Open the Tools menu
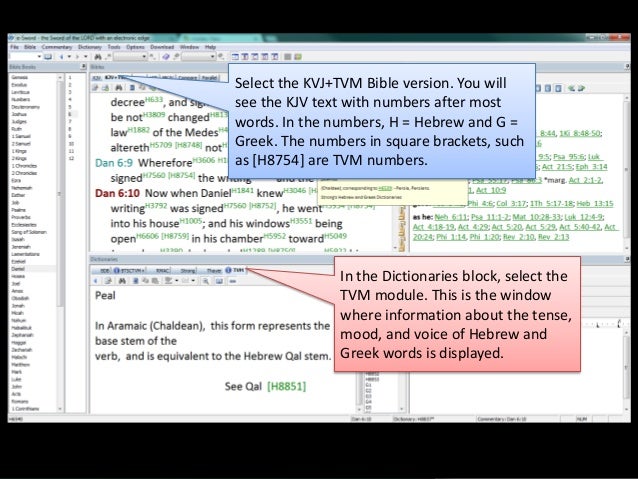Viewport: 638px width, 479px height. pos(114,47)
